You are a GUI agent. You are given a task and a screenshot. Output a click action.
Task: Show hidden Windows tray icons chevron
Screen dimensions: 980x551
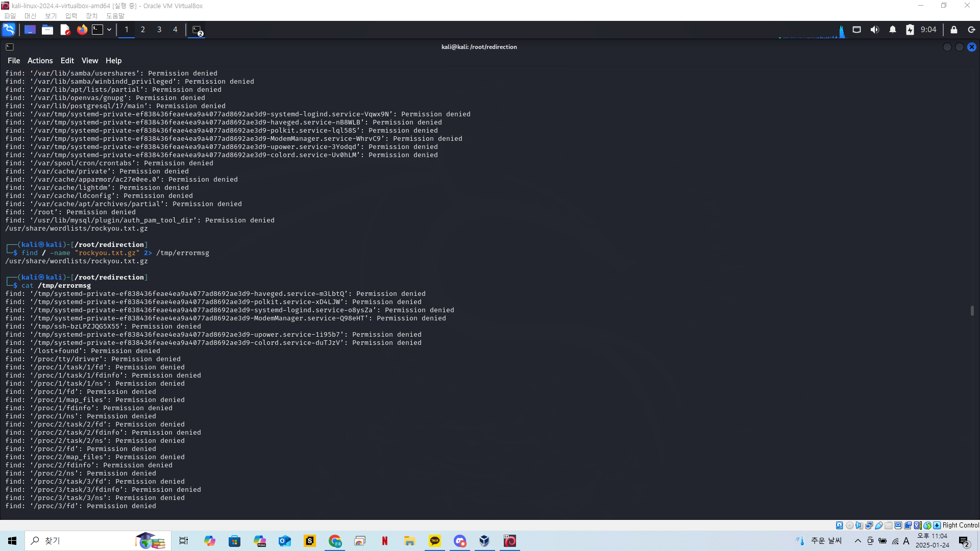[x=857, y=541]
